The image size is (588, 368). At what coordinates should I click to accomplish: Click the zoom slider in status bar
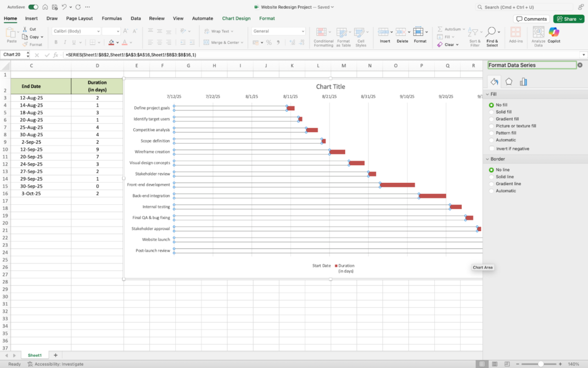pos(540,364)
